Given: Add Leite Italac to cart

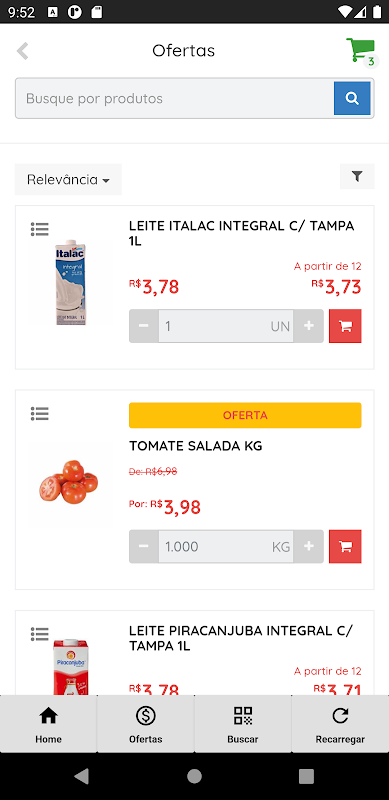Looking at the screenshot, I should (345, 326).
